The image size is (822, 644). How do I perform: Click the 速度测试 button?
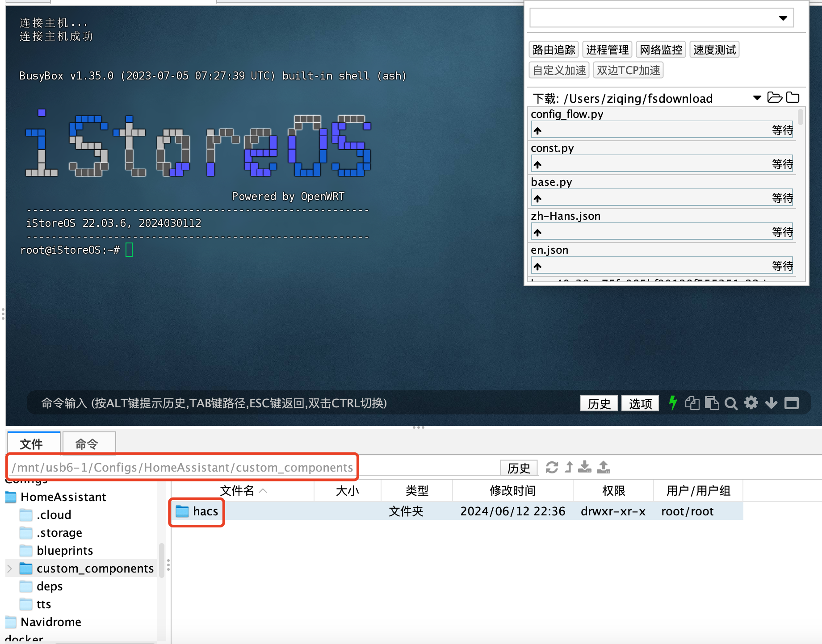pyautogui.click(x=715, y=50)
